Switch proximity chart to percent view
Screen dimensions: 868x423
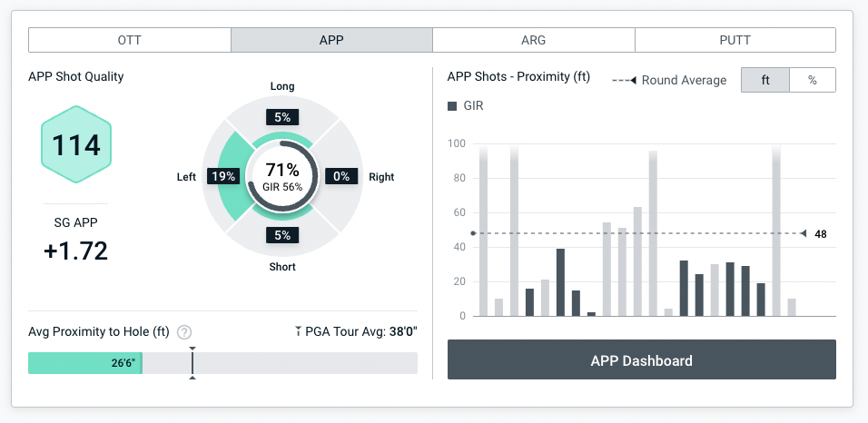812,80
